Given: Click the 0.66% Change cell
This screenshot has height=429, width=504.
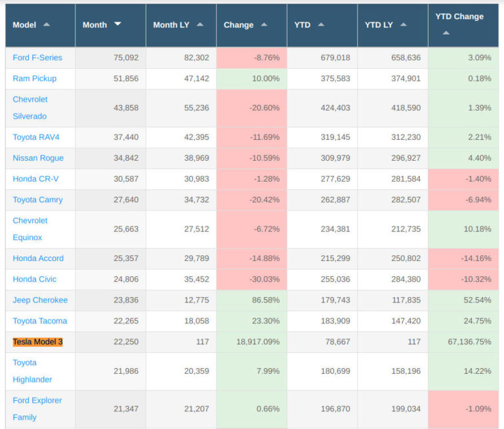Looking at the screenshot, I should click(252, 409).
